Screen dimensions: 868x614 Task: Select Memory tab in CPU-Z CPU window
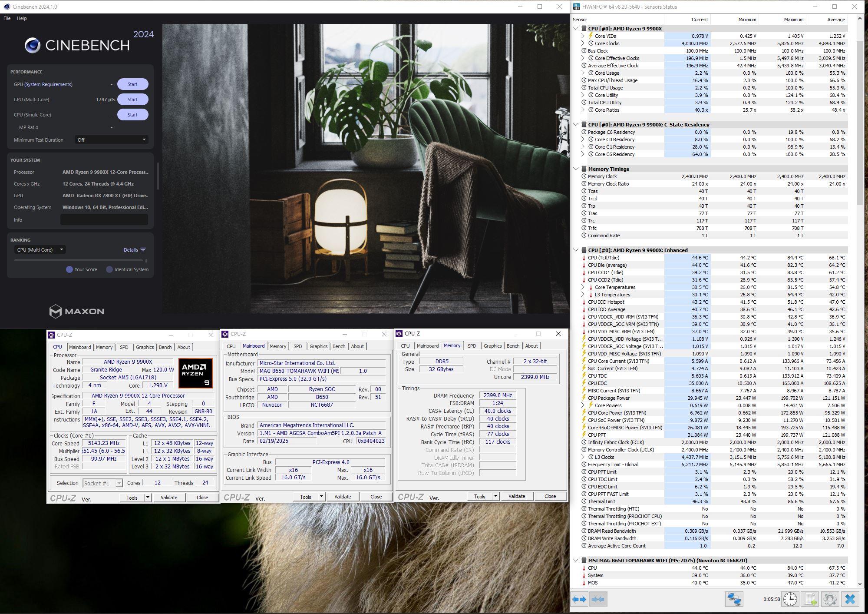pos(104,347)
